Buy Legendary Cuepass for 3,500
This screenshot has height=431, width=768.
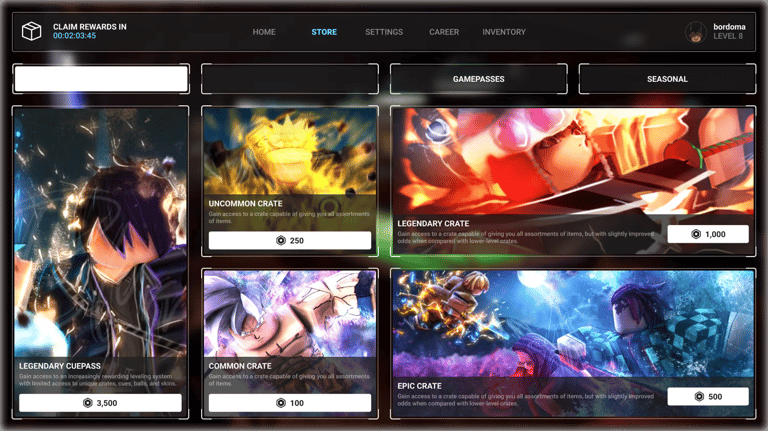click(x=100, y=403)
